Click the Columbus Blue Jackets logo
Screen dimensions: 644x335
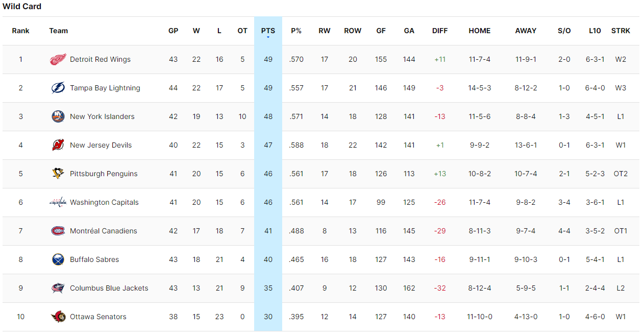[58, 288]
